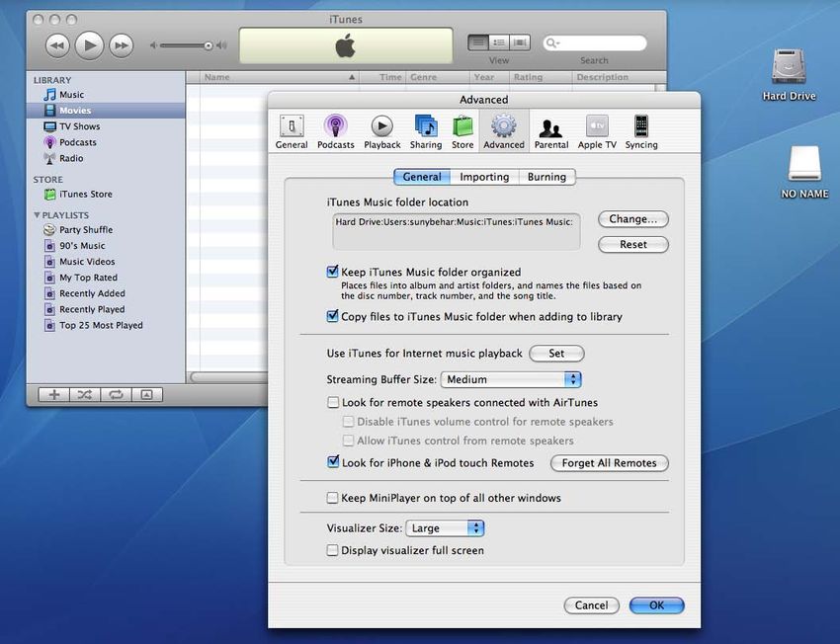This screenshot has width=840, height=644.
Task: Click the add playlist plus button
Action: click(x=54, y=395)
